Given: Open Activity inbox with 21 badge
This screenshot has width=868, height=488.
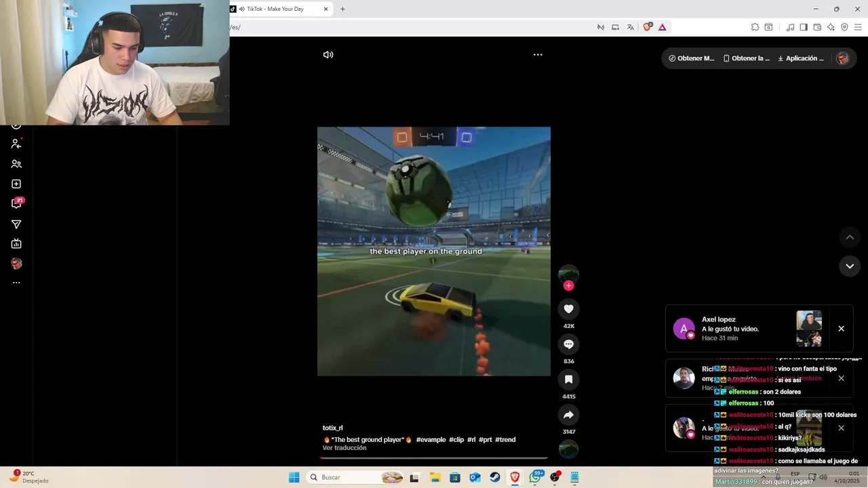Looking at the screenshot, I should click(x=16, y=203).
